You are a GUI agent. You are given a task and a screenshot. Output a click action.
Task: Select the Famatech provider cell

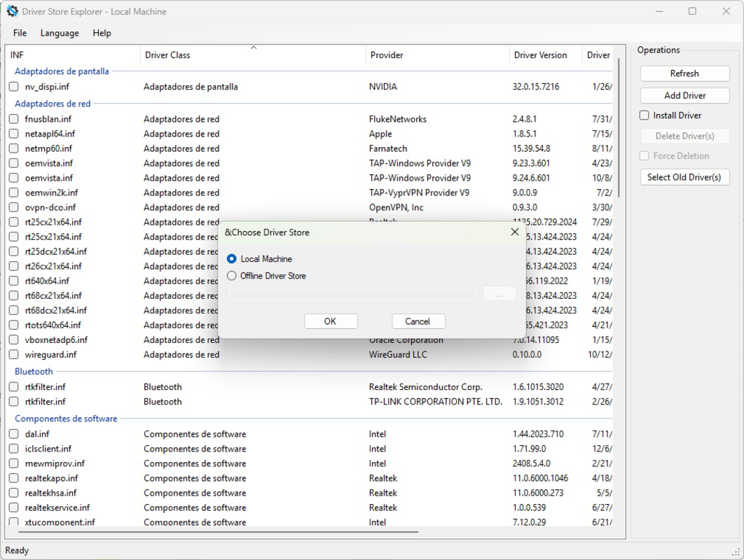[x=388, y=148]
